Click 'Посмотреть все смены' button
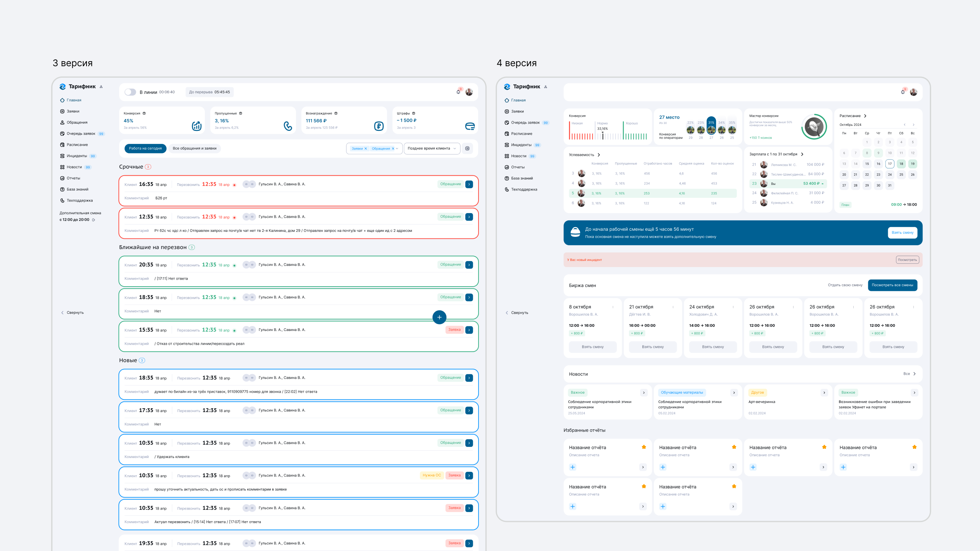This screenshot has width=980, height=551. tap(892, 285)
